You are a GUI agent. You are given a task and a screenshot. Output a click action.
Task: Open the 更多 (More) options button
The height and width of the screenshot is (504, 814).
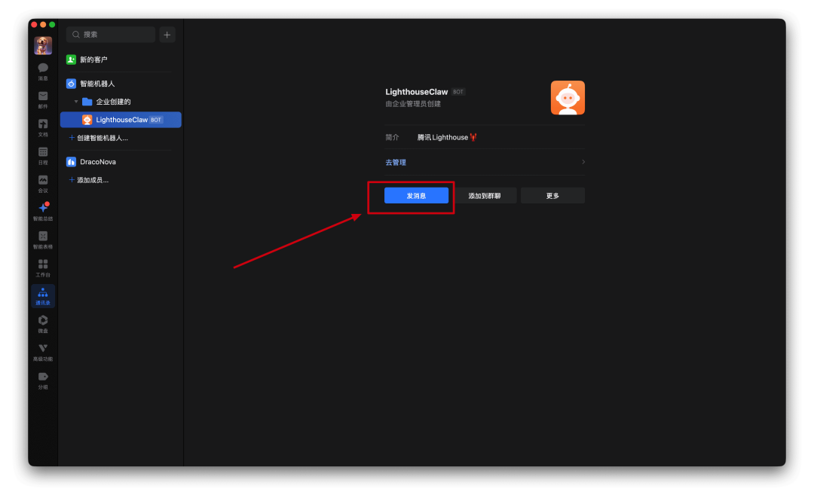(552, 196)
